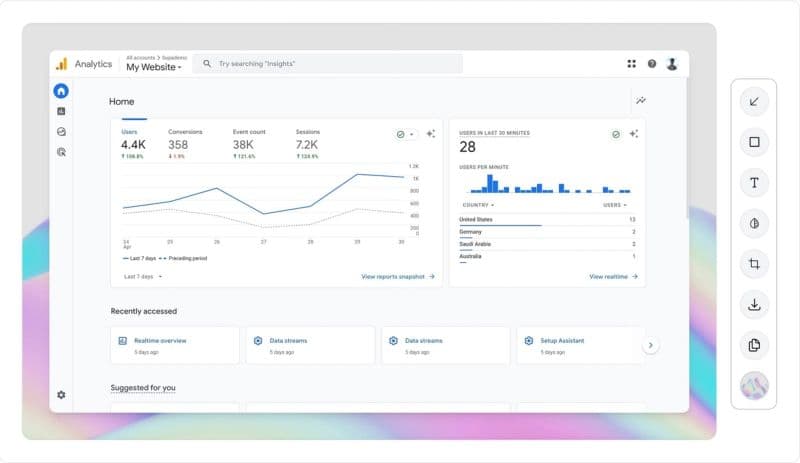Open the My Website property selector
Image resolution: width=800 pixels, height=463 pixels.
pyautogui.click(x=154, y=67)
